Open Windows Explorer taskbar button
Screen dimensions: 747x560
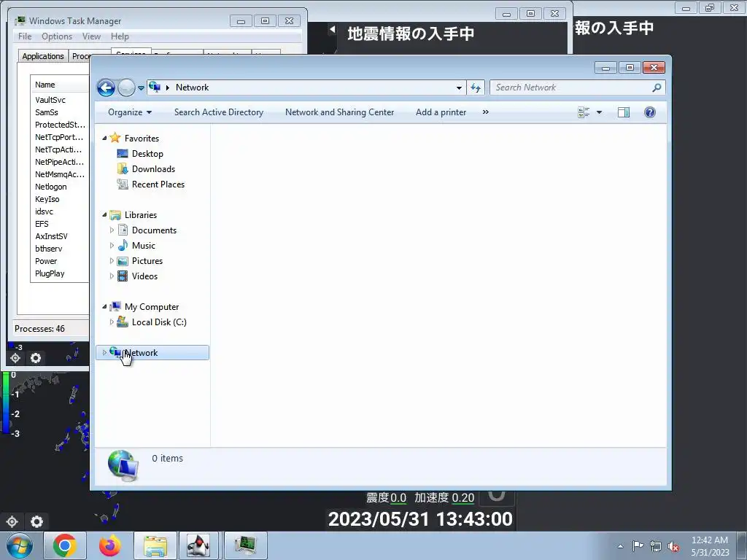(x=155, y=545)
